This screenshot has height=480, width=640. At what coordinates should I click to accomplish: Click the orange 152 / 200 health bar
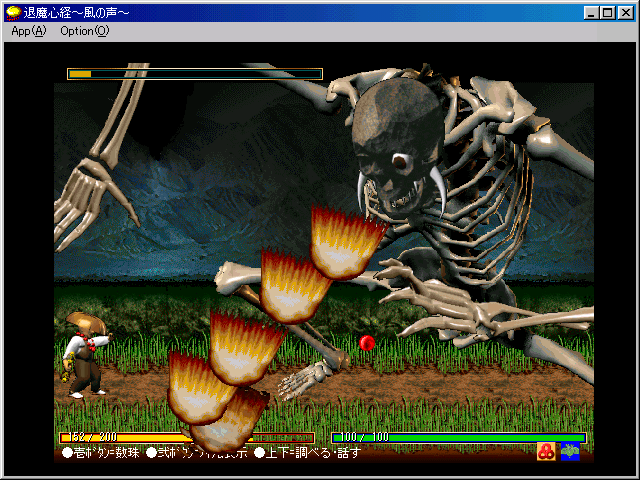coord(187,438)
